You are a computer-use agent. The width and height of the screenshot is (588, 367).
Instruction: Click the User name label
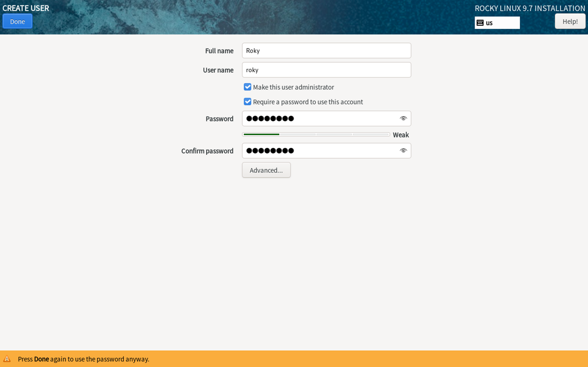(218, 70)
